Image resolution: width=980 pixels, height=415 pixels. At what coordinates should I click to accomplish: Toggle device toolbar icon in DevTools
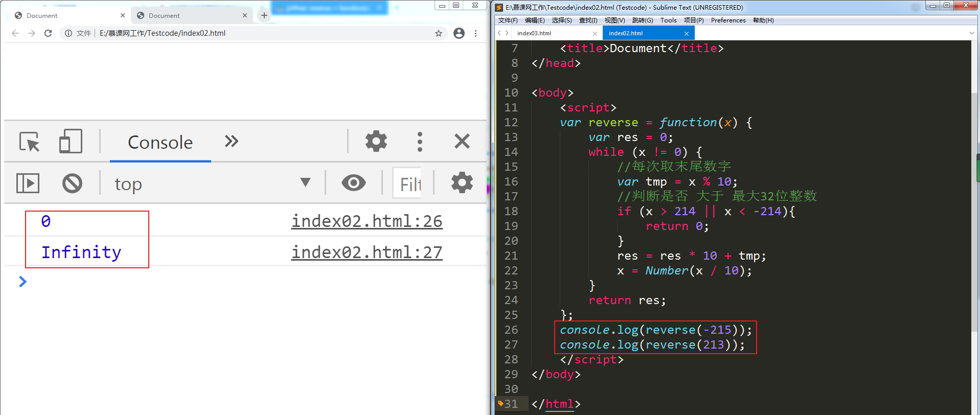(x=71, y=141)
